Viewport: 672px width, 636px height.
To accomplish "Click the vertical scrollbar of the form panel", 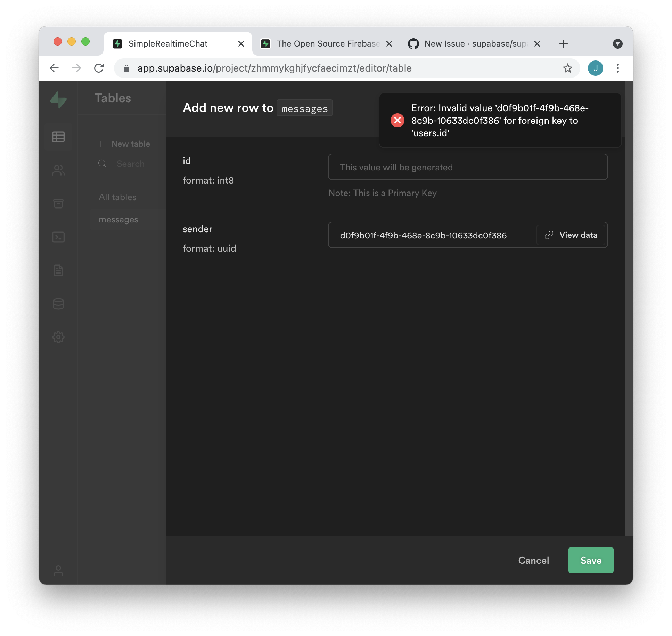I will click(629, 309).
